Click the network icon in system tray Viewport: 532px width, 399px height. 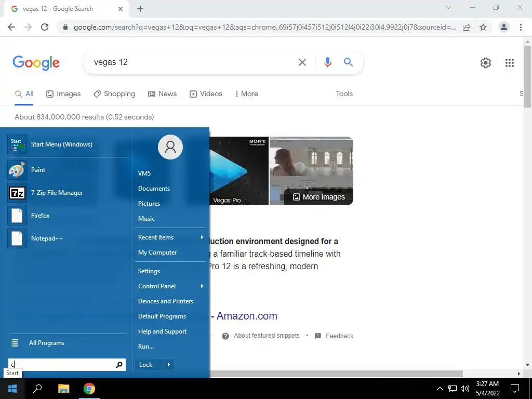tap(453, 389)
